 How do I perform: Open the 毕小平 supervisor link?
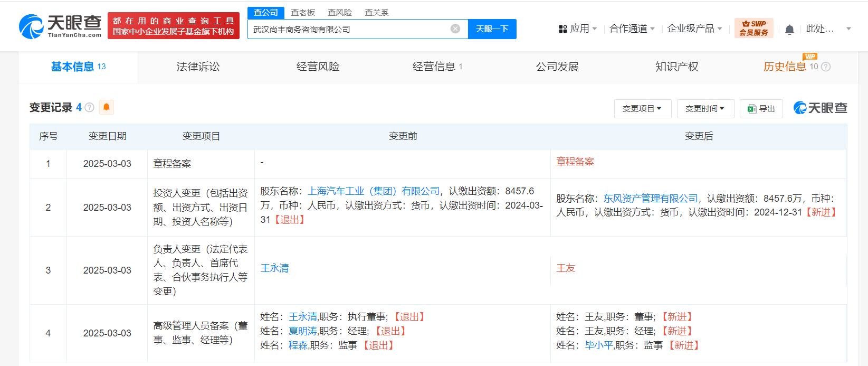click(599, 345)
